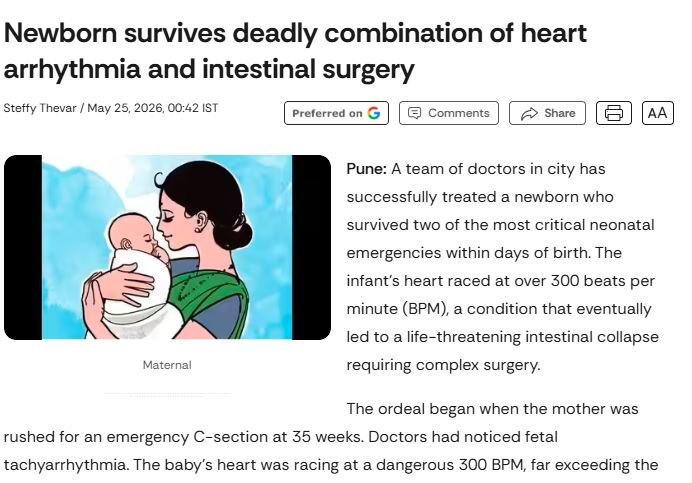Viewport: 692px width, 483px height.
Task: Open the Comments section
Action: click(x=449, y=113)
